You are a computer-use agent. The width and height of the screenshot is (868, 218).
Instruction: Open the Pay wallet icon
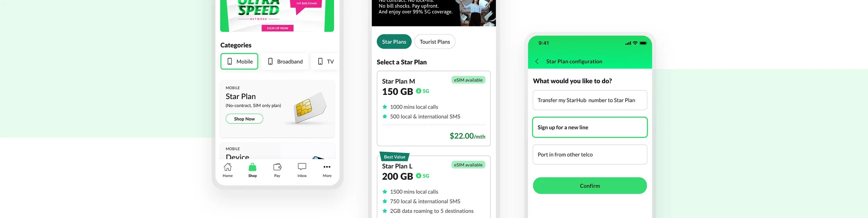(x=277, y=167)
